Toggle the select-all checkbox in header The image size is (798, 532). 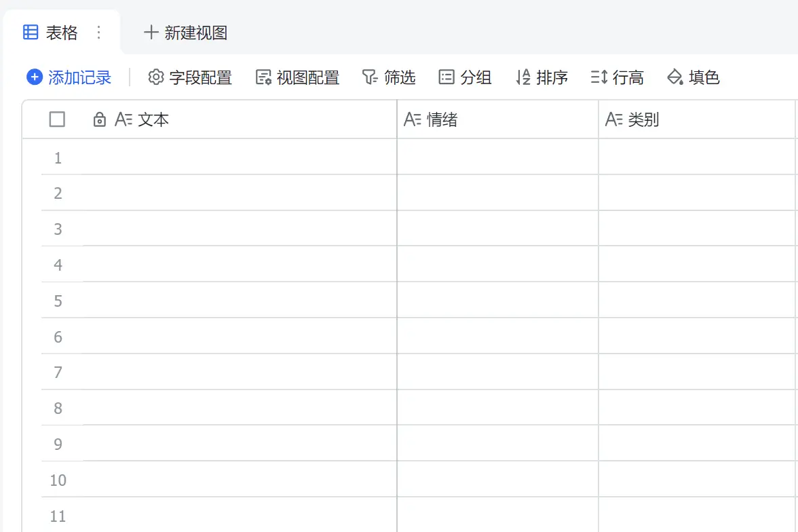pos(58,119)
